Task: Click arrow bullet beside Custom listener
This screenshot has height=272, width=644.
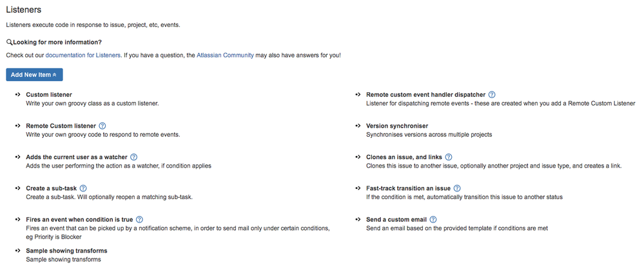Action: pos(17,95)
